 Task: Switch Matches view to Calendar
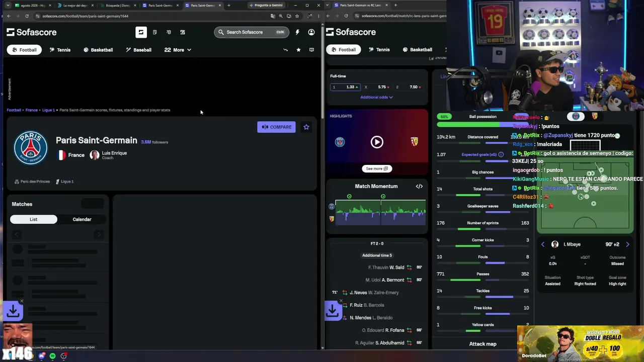(x=82, y=219)
